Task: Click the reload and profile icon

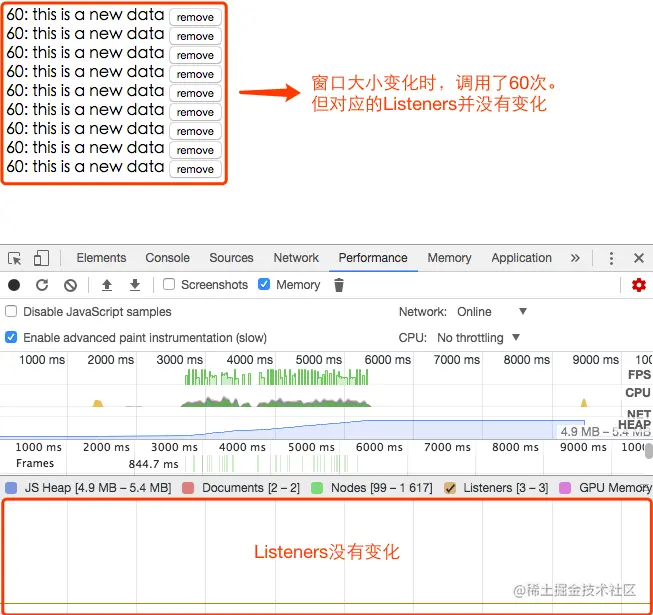Action: 42,285
